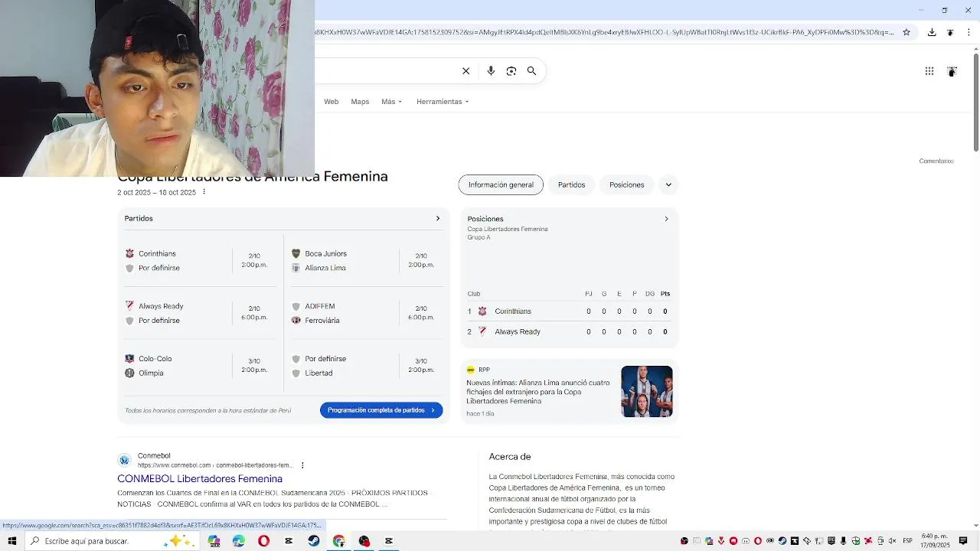Expand the Partidos card arrow
980x551 pixels.
[438, 218]
